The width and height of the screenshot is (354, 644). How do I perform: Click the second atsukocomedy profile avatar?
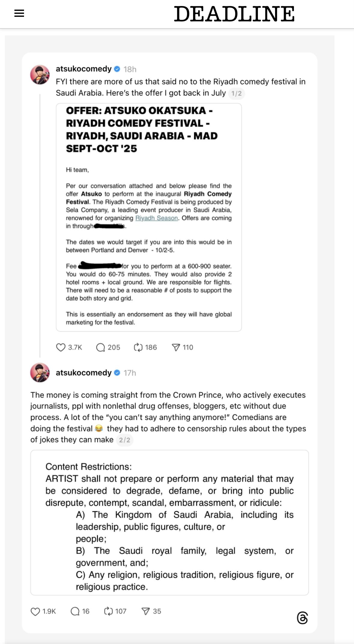pos(40,372)
